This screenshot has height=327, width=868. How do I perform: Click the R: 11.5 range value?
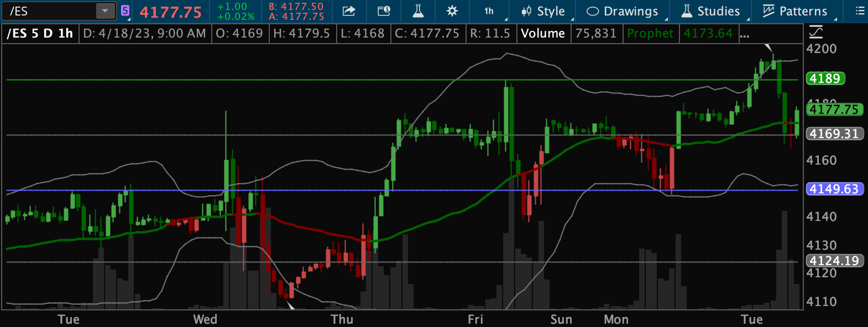[490, 34]
